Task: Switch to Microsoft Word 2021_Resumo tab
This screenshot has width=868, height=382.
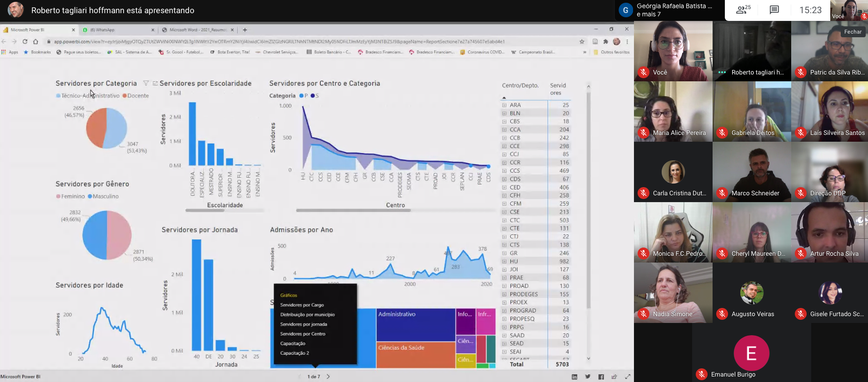Action: coord(198,30)
